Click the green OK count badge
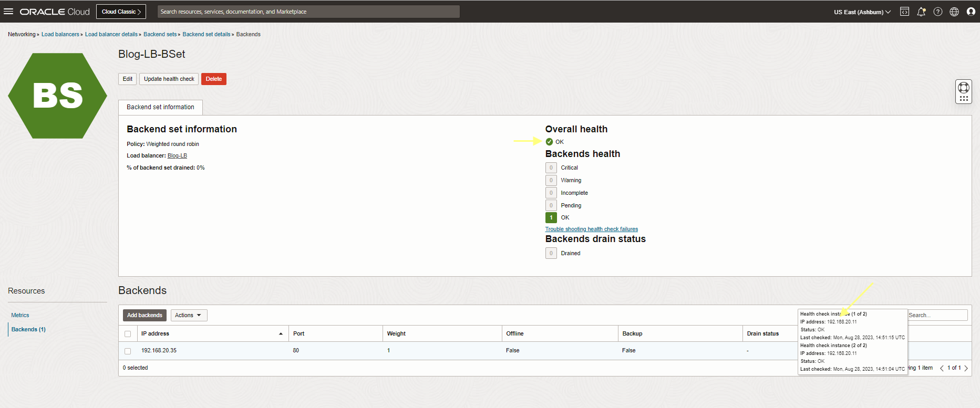This screenshot has width=980, height=408. pyautogui.click(x=551, y=217)
